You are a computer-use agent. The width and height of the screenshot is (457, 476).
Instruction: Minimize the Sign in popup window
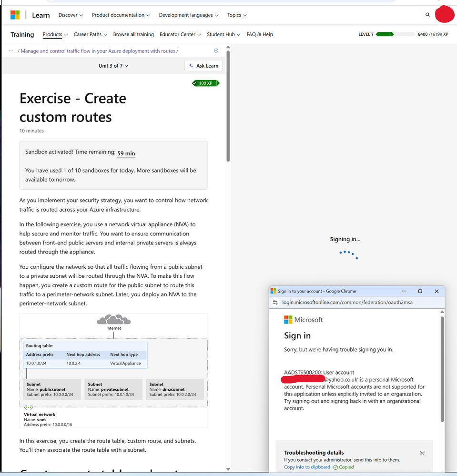coord(404,291)
